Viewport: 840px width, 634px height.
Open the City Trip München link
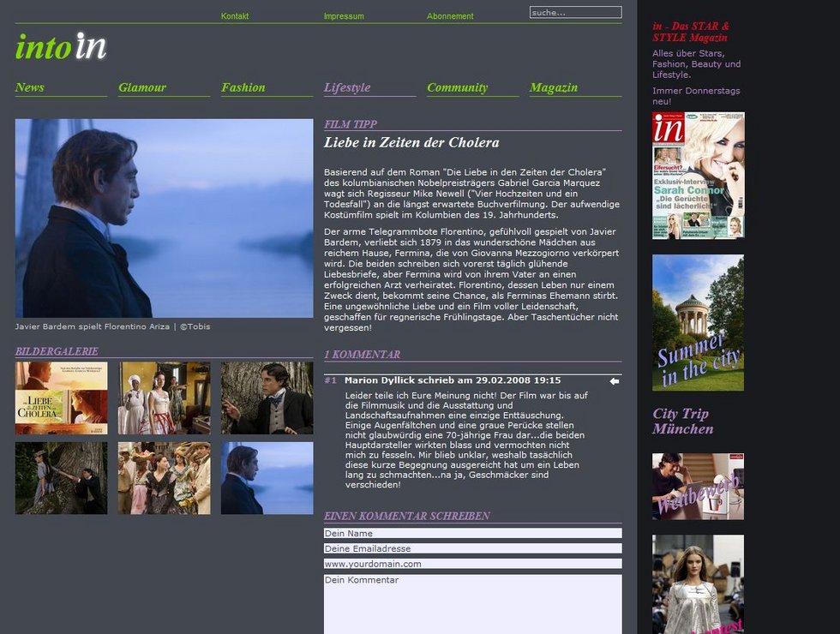click(x=683, y=421)
